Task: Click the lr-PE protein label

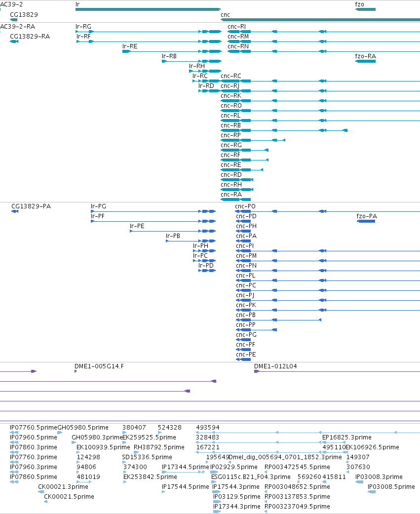Action: [x=137, y=226]
